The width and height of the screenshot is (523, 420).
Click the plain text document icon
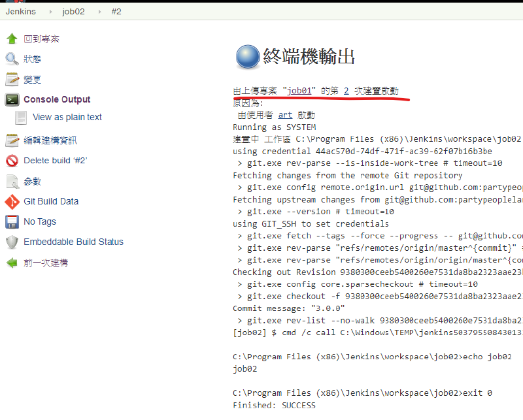pos(22,118)
